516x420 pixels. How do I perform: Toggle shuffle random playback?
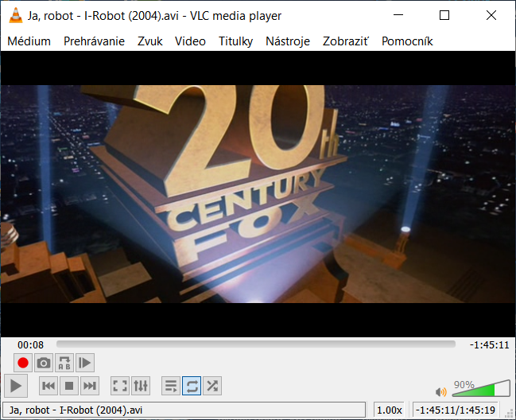[x=212, y=387]
